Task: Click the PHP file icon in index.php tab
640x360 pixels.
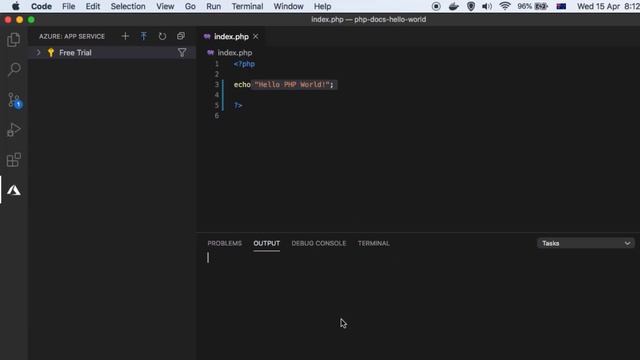Action: coord(207,37)
